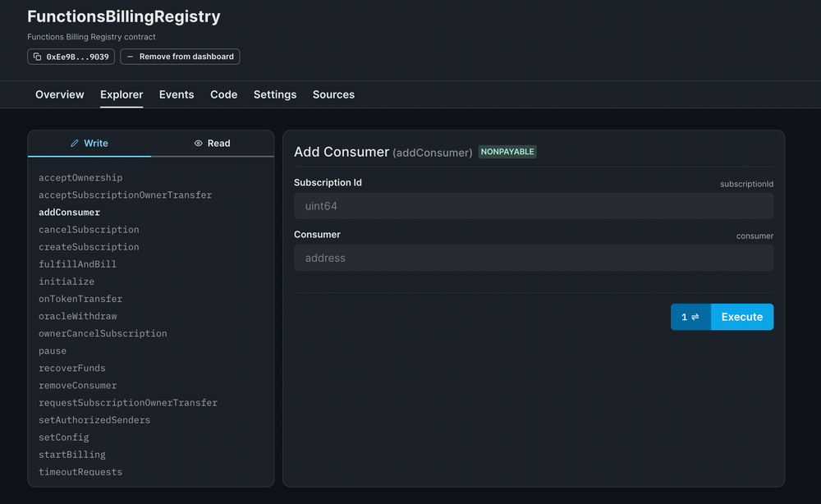
Task: View the Sources tab
Action: pos(333,94)
